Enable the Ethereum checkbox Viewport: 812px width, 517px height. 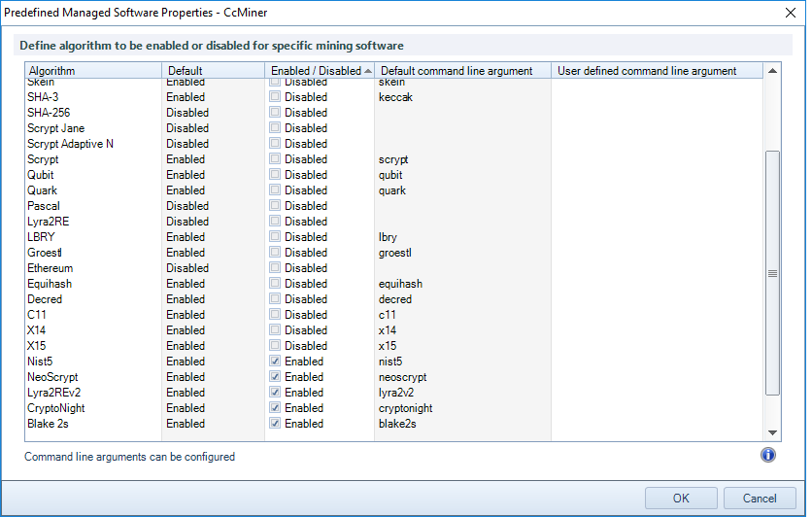click(275, 267)
